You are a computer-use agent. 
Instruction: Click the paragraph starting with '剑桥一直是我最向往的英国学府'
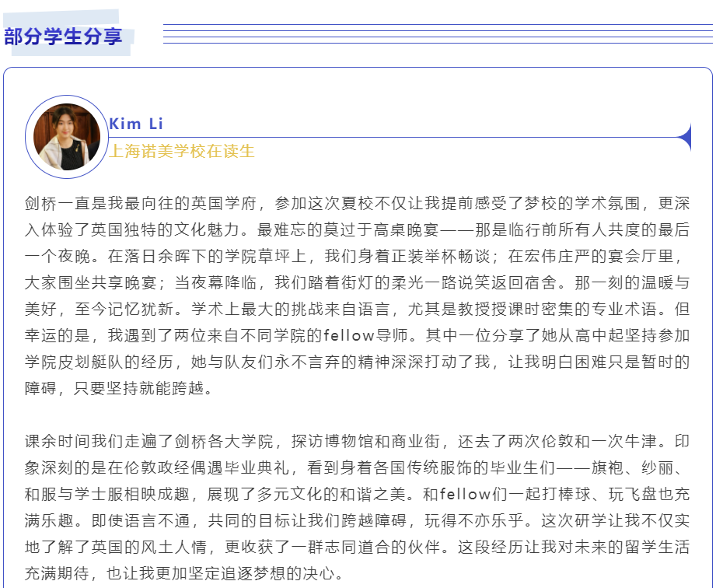[357, 296]
